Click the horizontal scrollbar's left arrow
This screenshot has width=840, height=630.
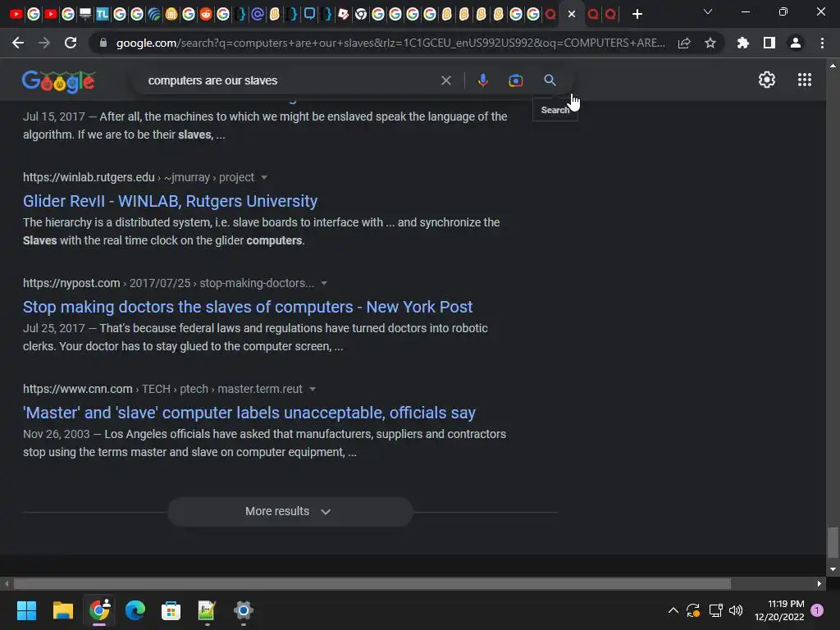coord(7,584)
